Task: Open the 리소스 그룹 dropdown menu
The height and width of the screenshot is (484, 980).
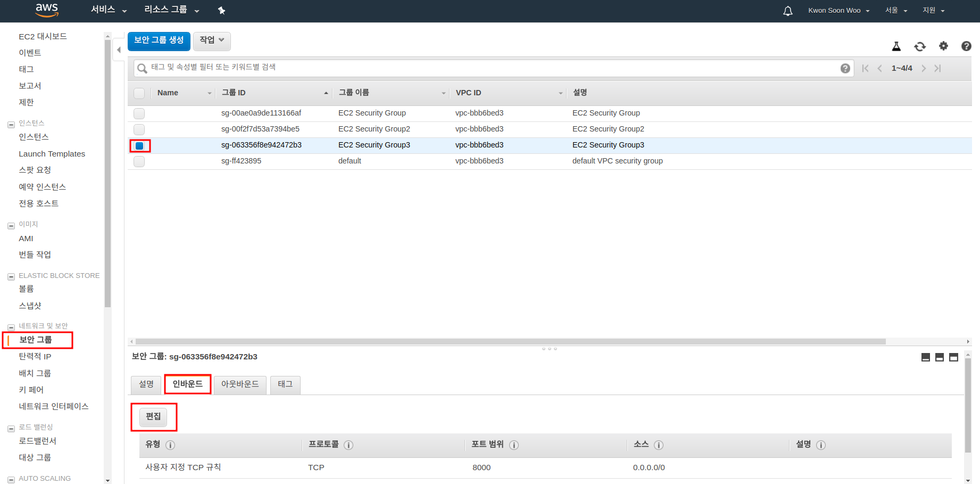Action: (x=171, y=10)
